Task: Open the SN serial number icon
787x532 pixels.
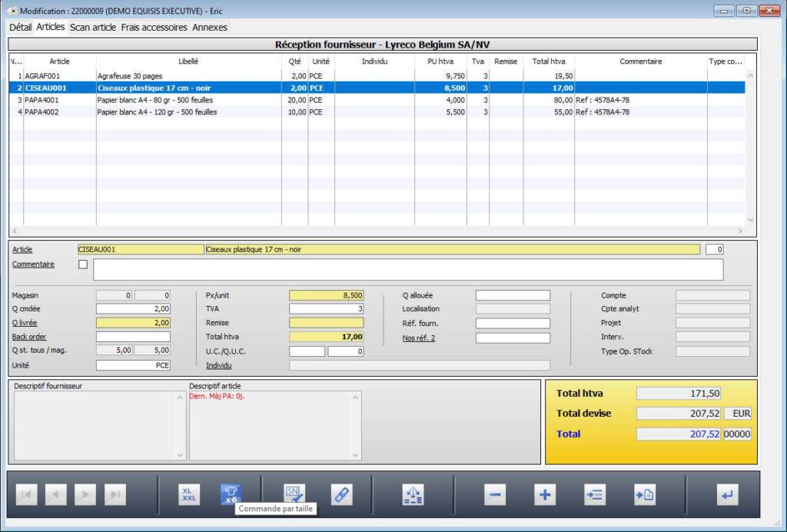Action: [x=294, y=495]
